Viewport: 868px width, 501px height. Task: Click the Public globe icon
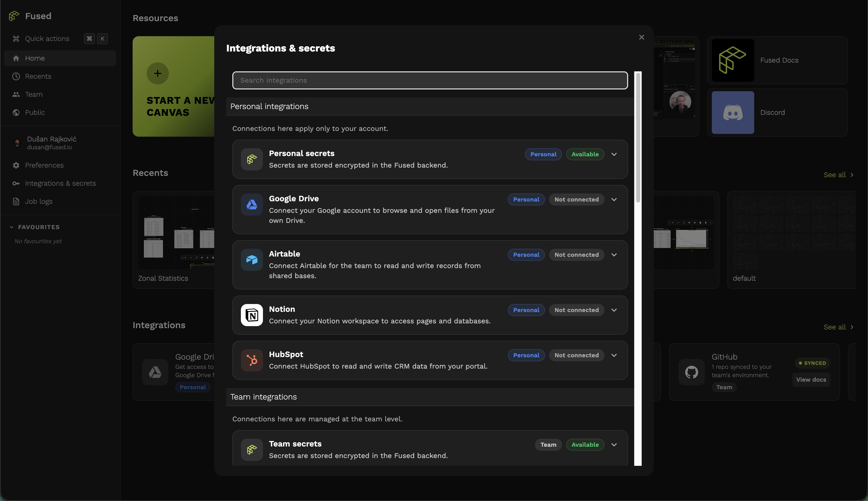pyautogui.click(x=16, y=113)
